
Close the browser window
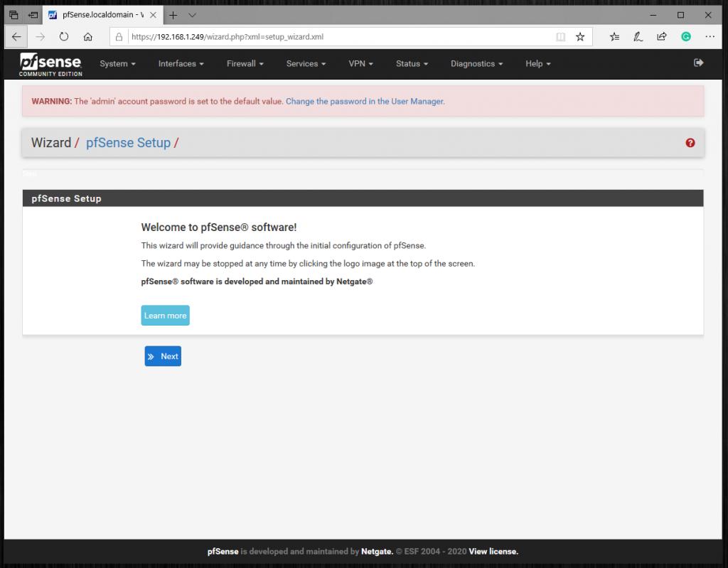point(708,15)
